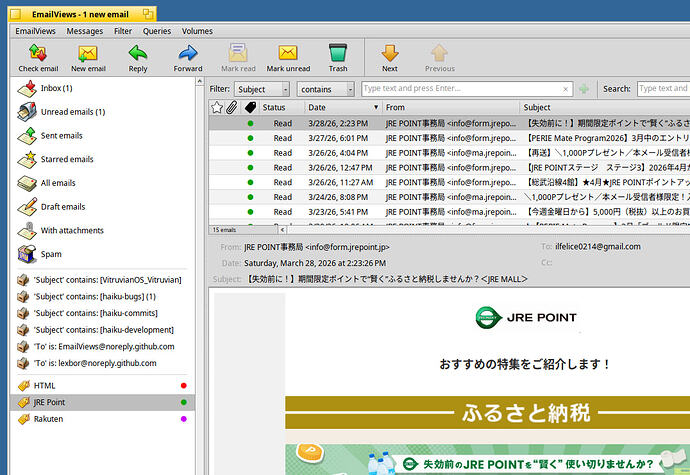Viewport: 690px width, 475px height.
Task: Click the window zoom button in title tab
Action: pos(148,14)
